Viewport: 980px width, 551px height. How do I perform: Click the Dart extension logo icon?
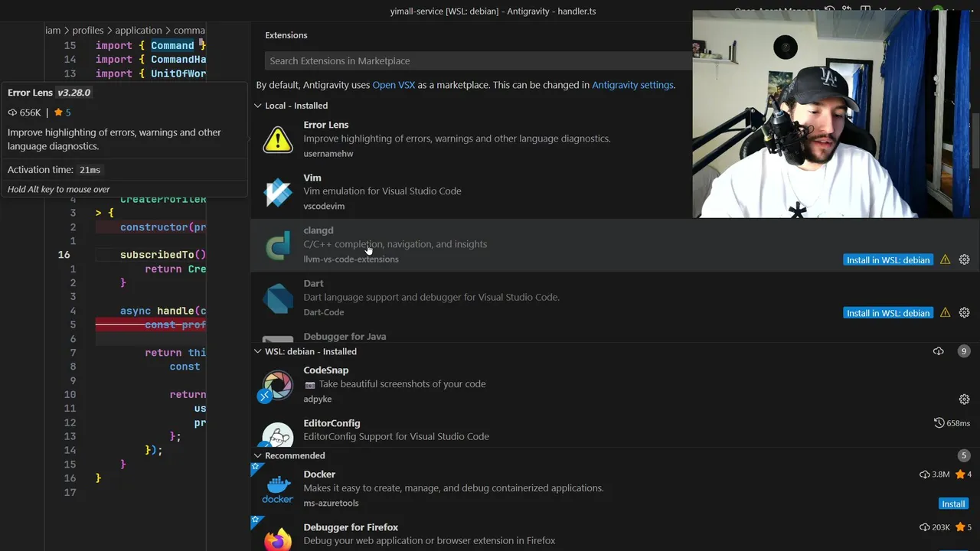coord(278,298)
